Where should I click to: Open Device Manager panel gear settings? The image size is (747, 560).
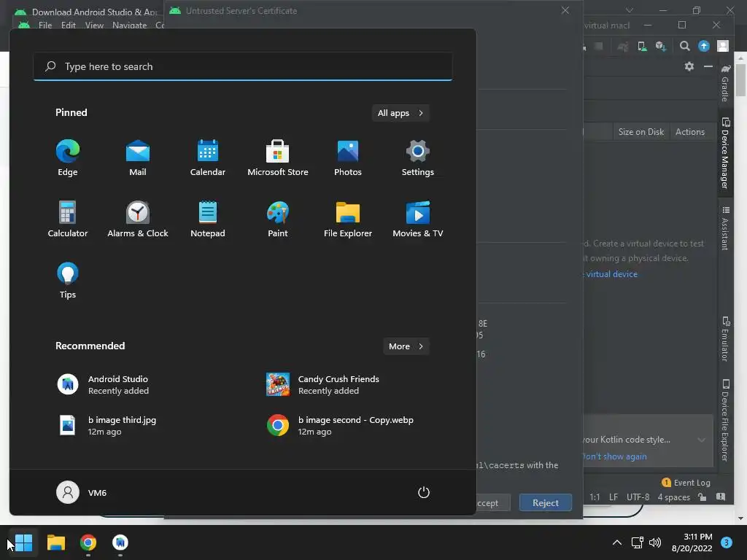(x=689, y=66)
